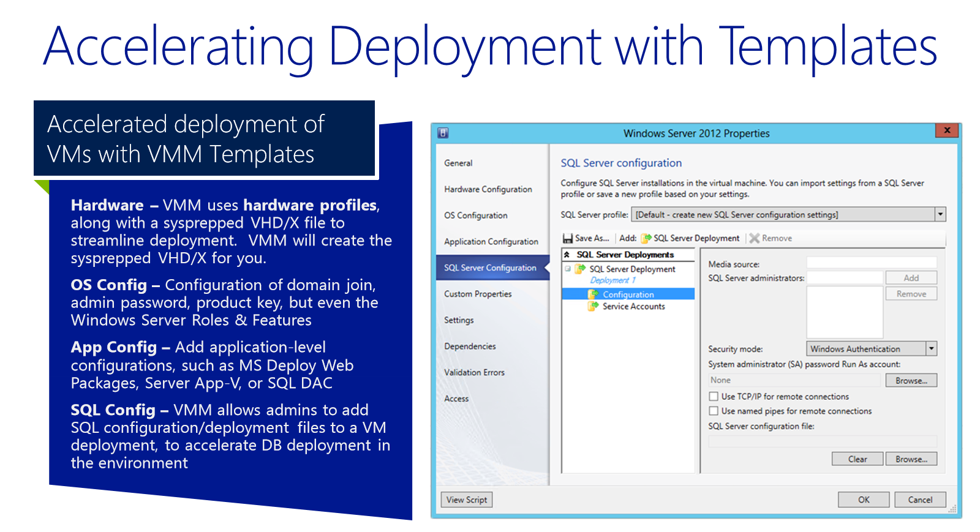
Task: Enable Use named pipes for remote connections
Action: 714,411
